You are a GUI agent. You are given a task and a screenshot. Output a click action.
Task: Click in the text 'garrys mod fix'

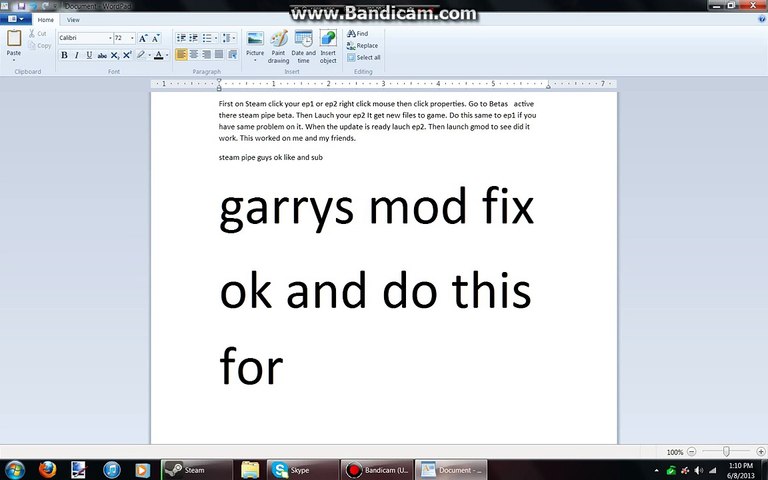[376, 207]
